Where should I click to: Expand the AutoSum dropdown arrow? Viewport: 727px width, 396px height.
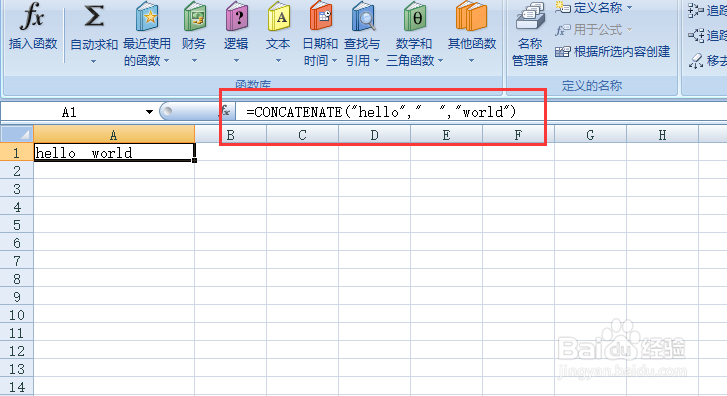coord(93,61)
